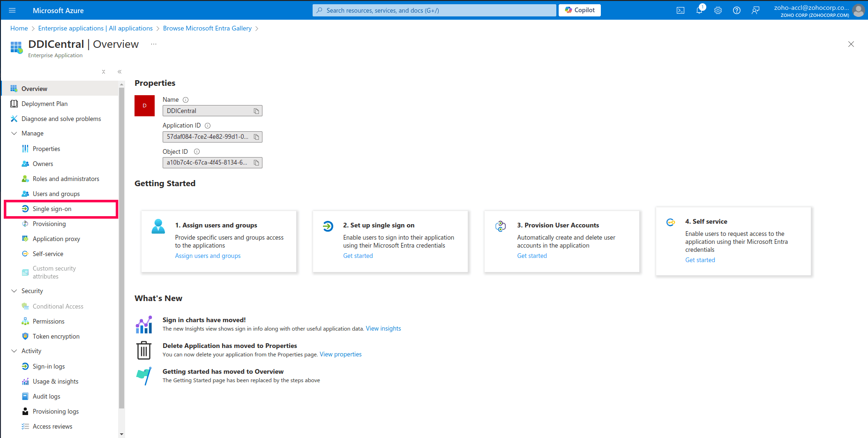868x438 pixels.
Task: Open the portal settings gear
Action: pos(718,10)
